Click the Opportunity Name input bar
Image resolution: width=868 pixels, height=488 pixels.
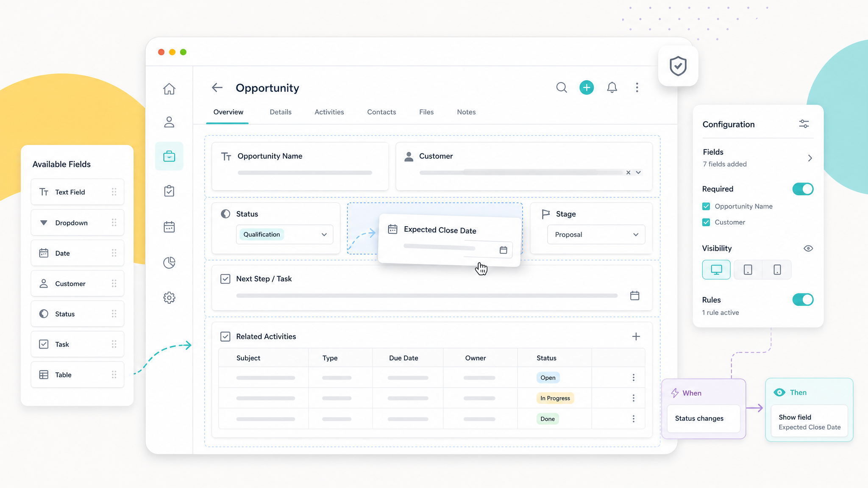point(305,172)
